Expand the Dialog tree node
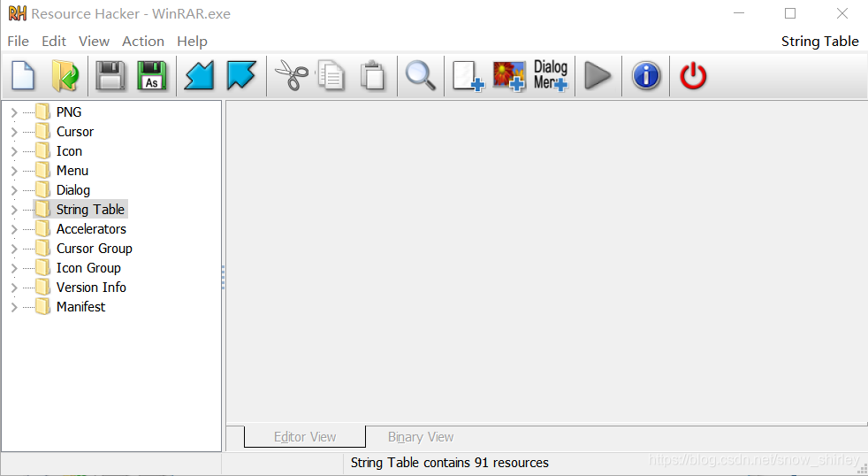 pos(14,190)
